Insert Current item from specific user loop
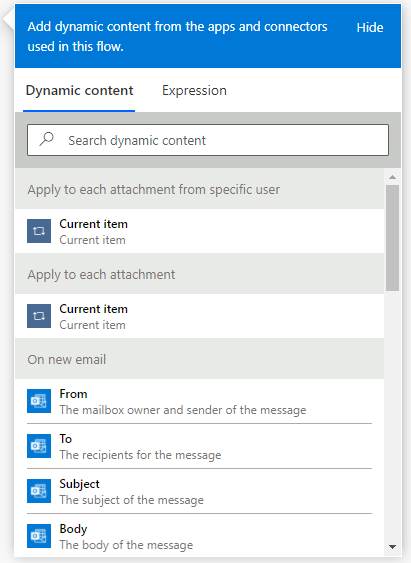 [200, 231]
